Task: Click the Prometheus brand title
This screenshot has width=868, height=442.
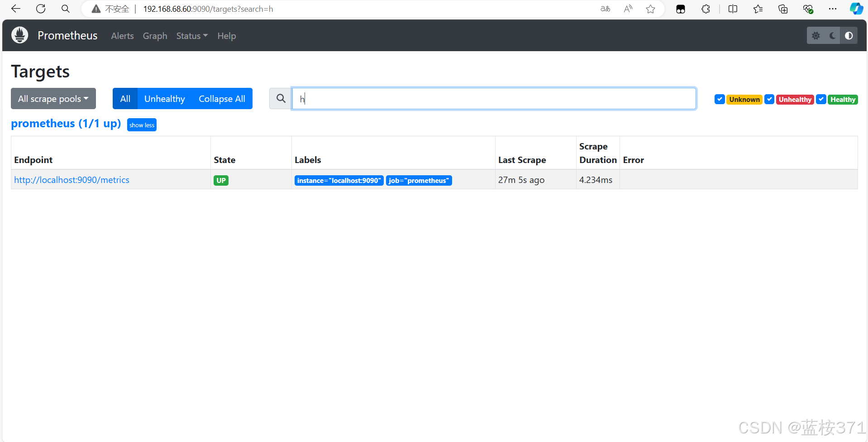Action: coord(67,35)
